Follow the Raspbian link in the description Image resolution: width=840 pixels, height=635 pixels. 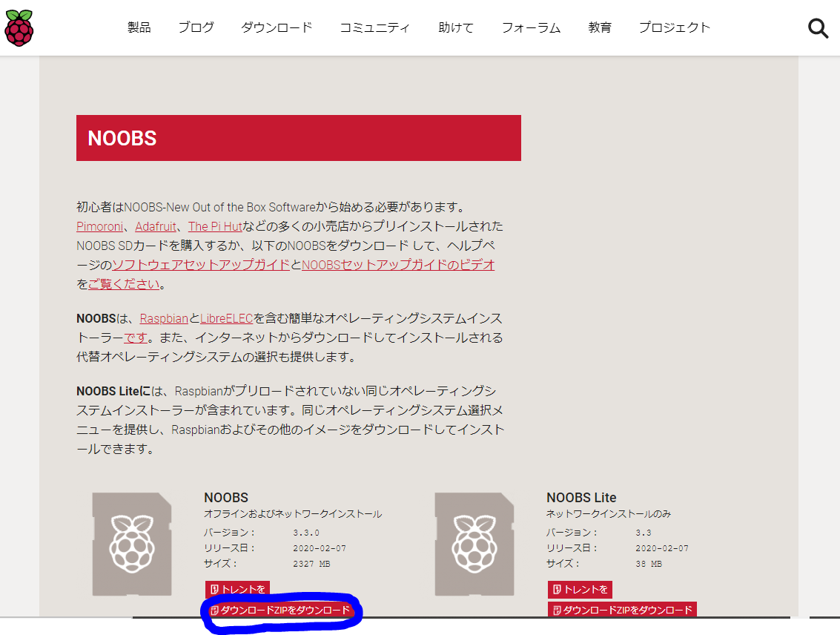(164, 318)
